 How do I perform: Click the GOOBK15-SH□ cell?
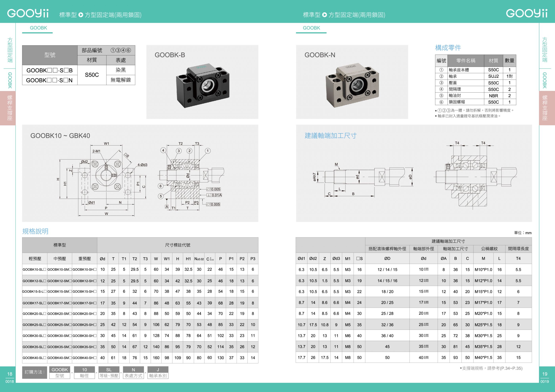coord(85,291)
